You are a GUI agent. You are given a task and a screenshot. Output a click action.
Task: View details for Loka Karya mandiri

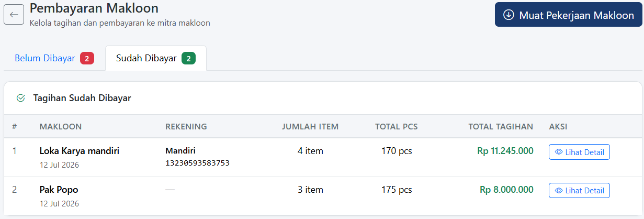[x=579, y=152]
